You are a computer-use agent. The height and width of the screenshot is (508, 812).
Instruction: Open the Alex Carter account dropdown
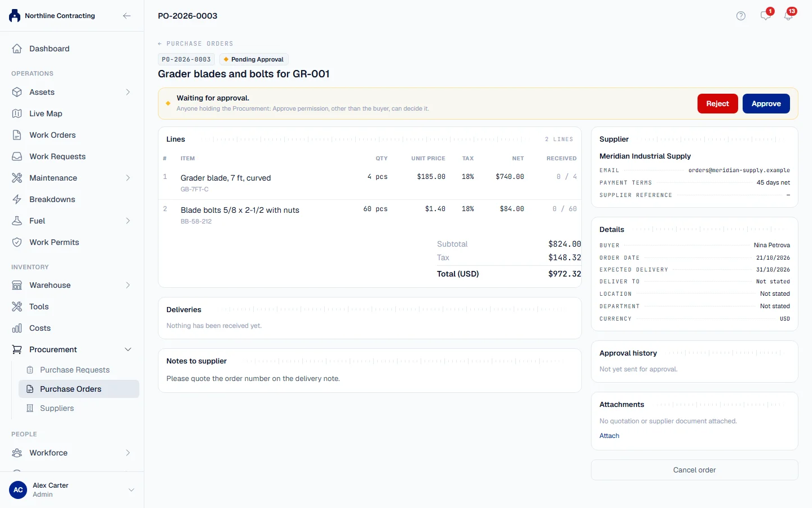pos(131,490)
